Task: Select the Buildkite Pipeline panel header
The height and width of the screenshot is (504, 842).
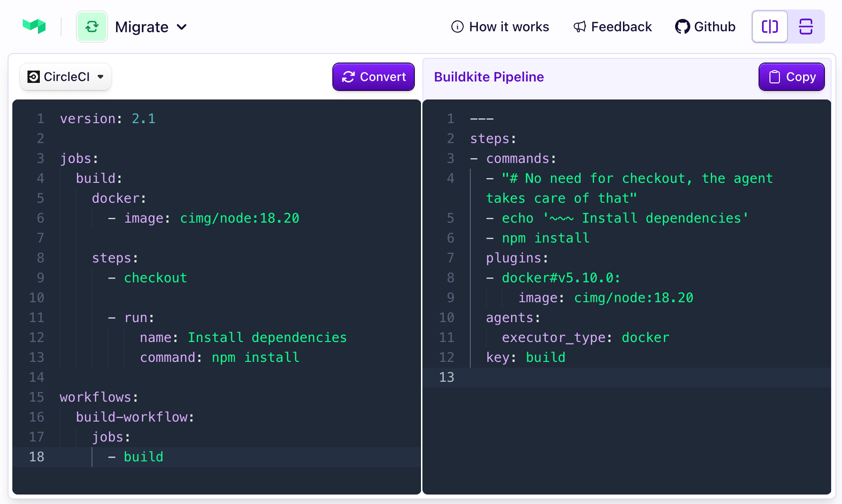Action: coord(489,77)
